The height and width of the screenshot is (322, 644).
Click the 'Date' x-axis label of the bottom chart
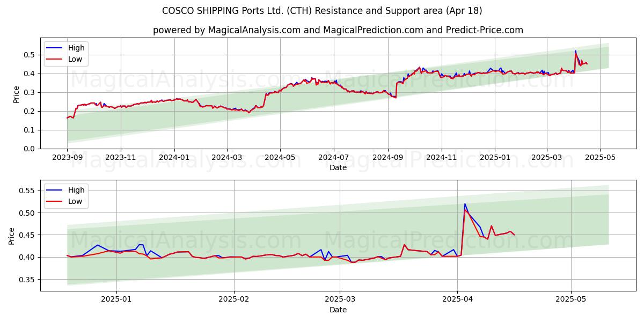click(338, 310)
